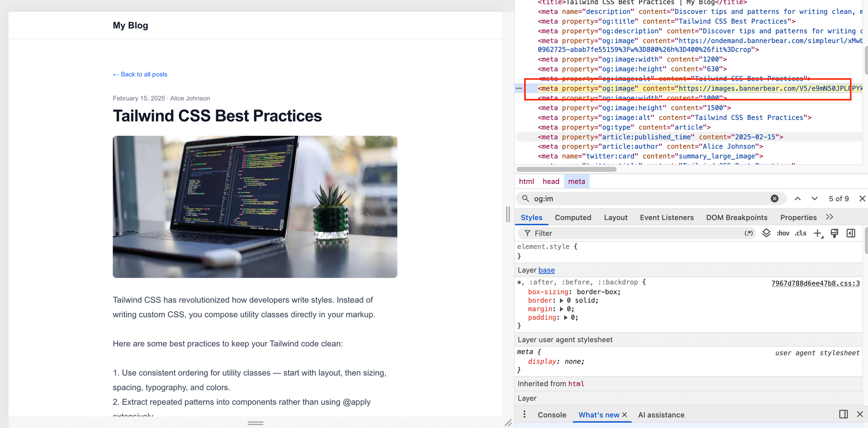This screenshot has height=428, width=868.
Task: Click the html link under Inherited from
Action: click(576, 384)
